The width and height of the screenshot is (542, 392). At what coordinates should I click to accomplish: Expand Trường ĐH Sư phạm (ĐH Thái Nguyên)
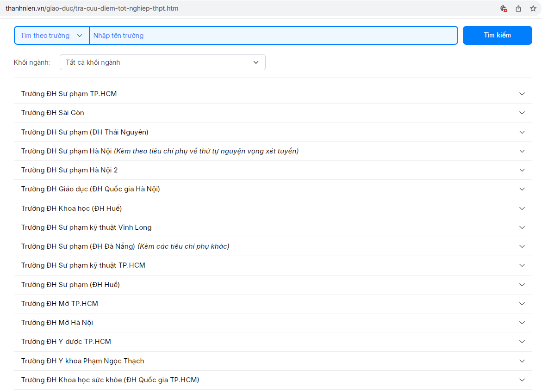[522, 132]
